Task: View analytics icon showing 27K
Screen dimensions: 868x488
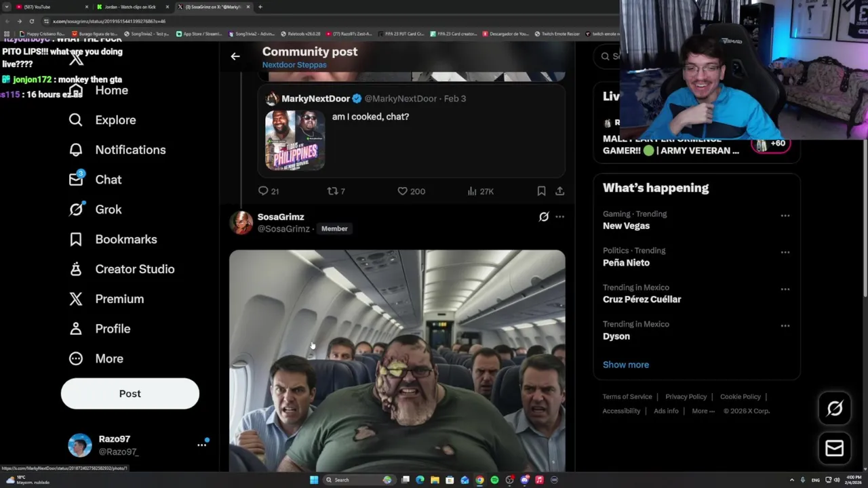Action: (472, 191)
